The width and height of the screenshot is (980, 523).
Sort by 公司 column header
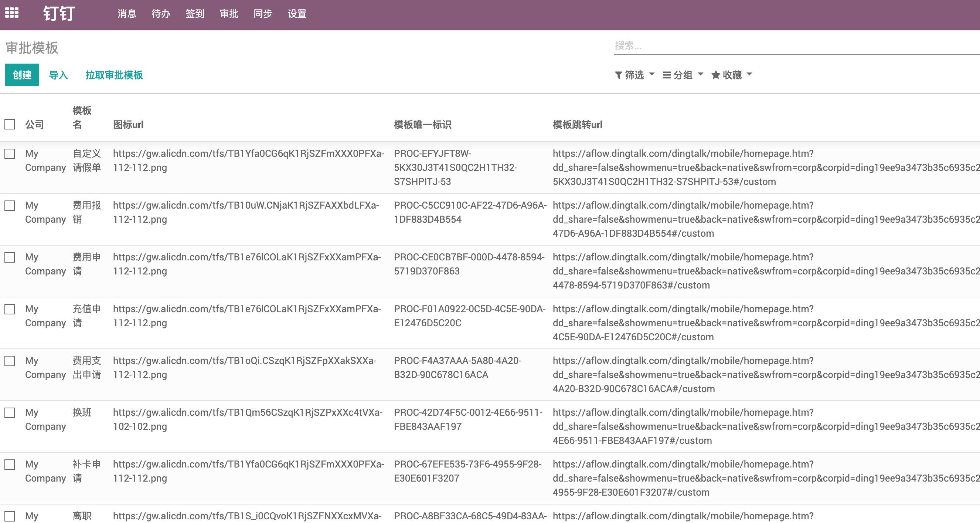pyautogui.click(x=35, y=124)
